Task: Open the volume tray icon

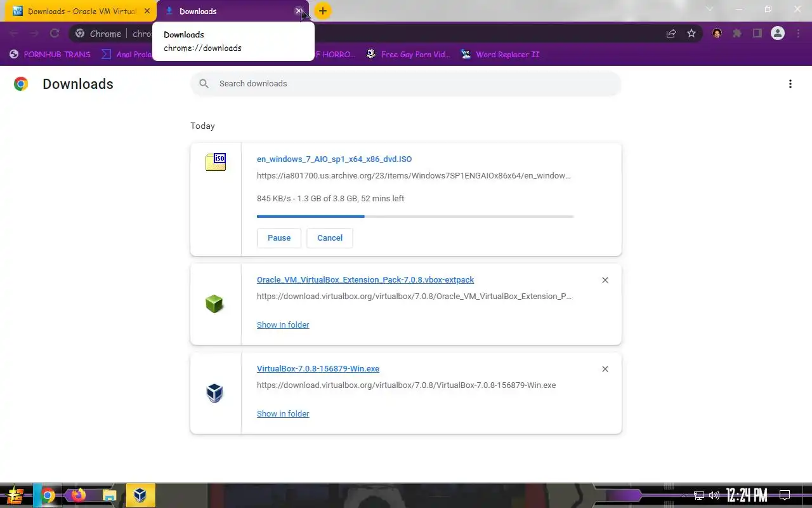Action: pyautogui.click(x=714, y=495)
